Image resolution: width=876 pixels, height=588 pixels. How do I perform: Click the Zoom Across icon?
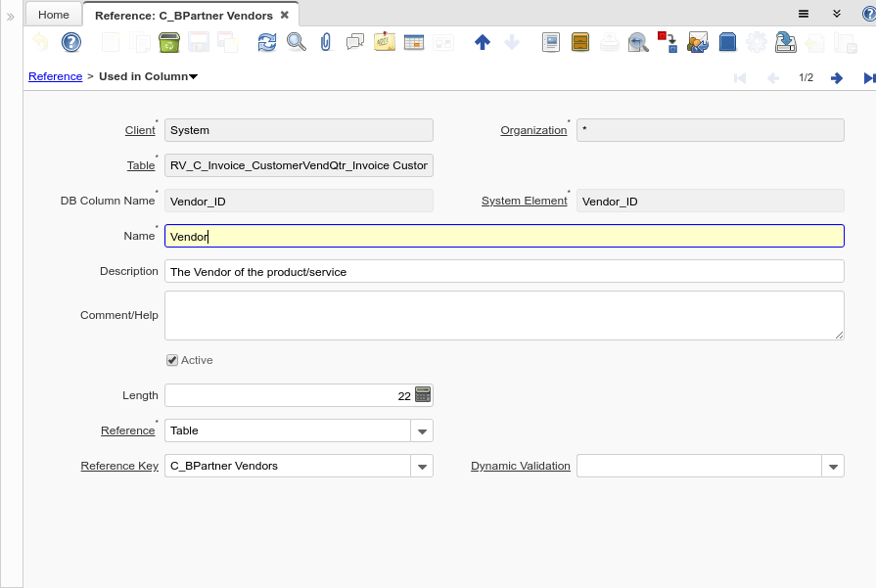(638, 42)
